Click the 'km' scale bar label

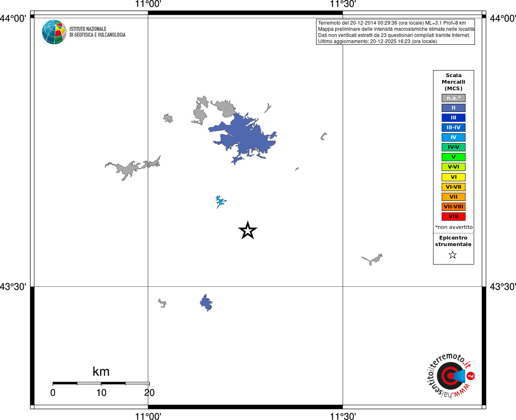pos(101,372)
